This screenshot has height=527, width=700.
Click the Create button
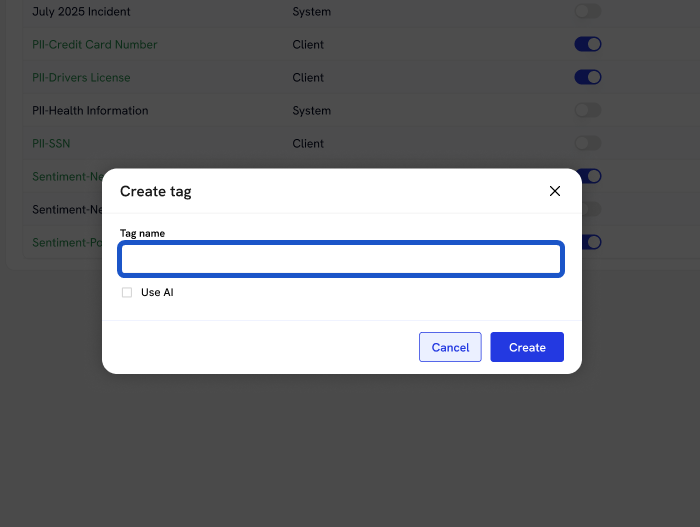point(527,347)
